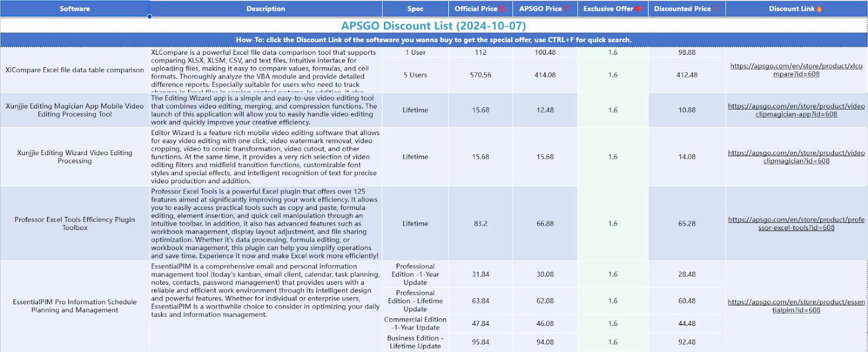
Task: Select Xunjjie Editing Wizard Video Editing cell
Action: (75, 157)
